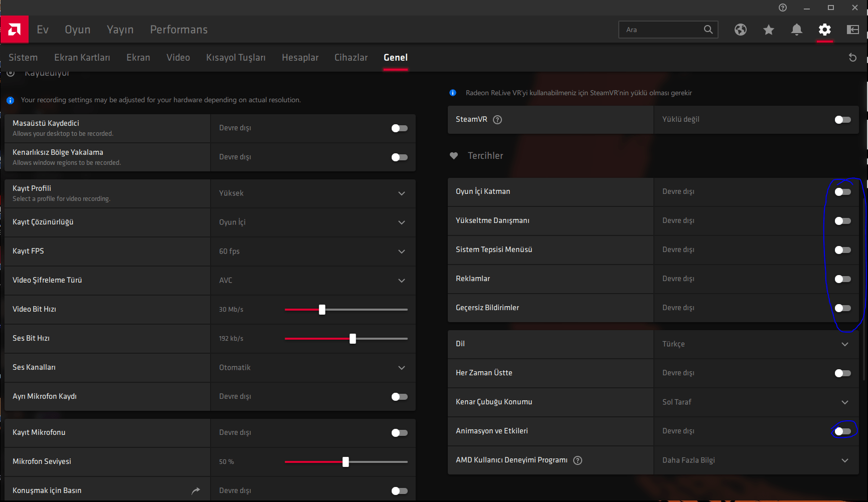Open the Dil language dropdown
Image resolution: width=868 pixels, height=502 pixels.
[x=844, y=344]
